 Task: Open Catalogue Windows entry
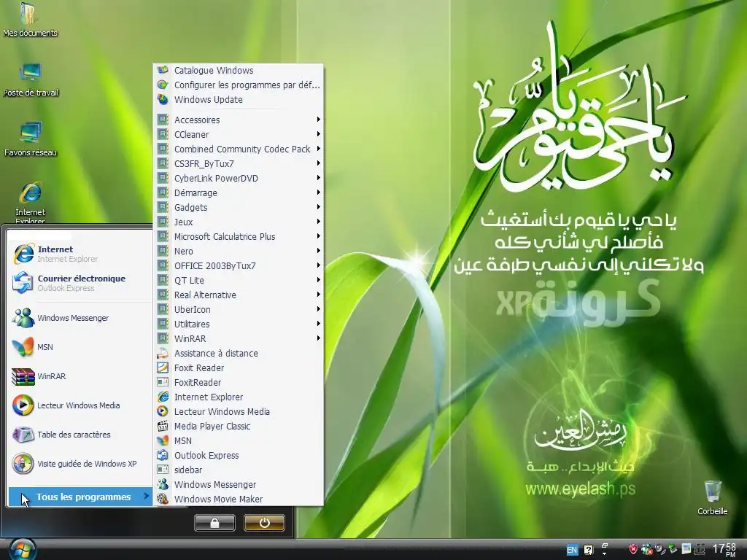point(239,70)
